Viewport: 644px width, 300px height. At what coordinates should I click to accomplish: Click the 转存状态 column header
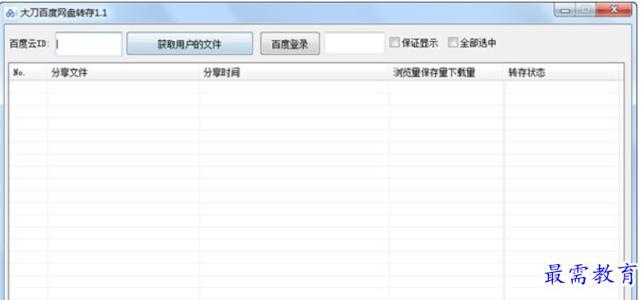coord(561,73)
